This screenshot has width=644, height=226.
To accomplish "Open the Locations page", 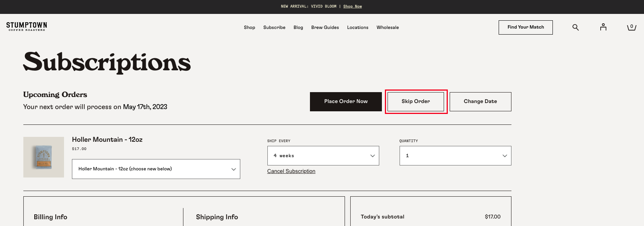I will pos(358,27).
